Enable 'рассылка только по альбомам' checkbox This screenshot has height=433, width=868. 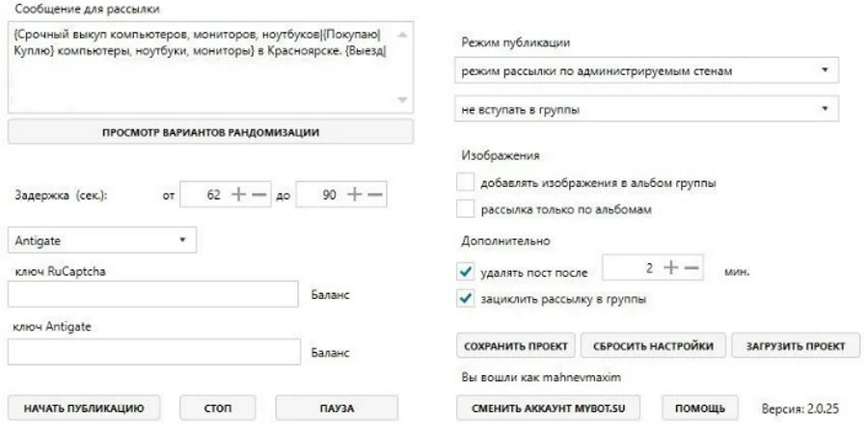click(x=466, y=208)
